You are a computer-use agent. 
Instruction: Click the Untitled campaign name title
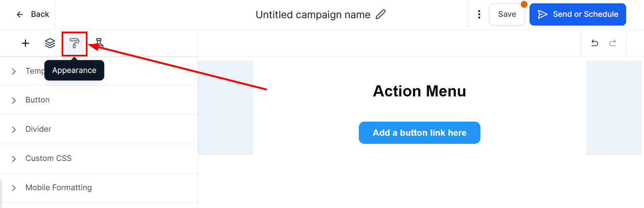[x=313, y=14]
